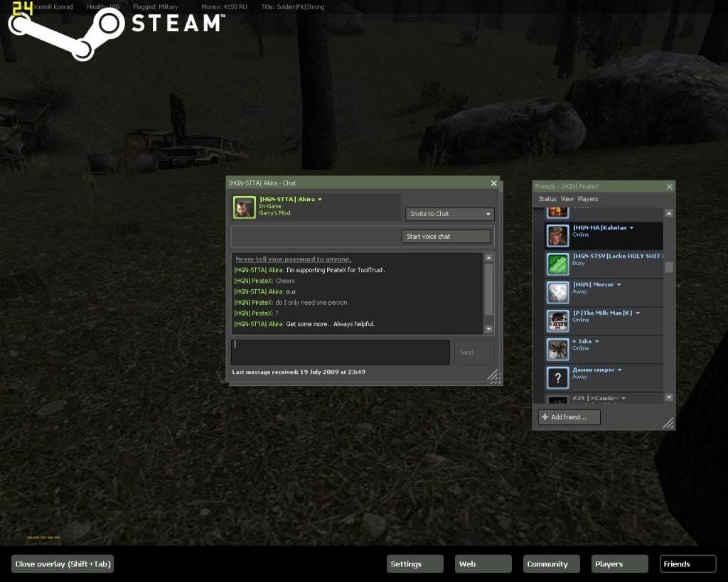The image size is (728, 582).
Task: Click the chat history scroll up arrow
Action: 488,257
